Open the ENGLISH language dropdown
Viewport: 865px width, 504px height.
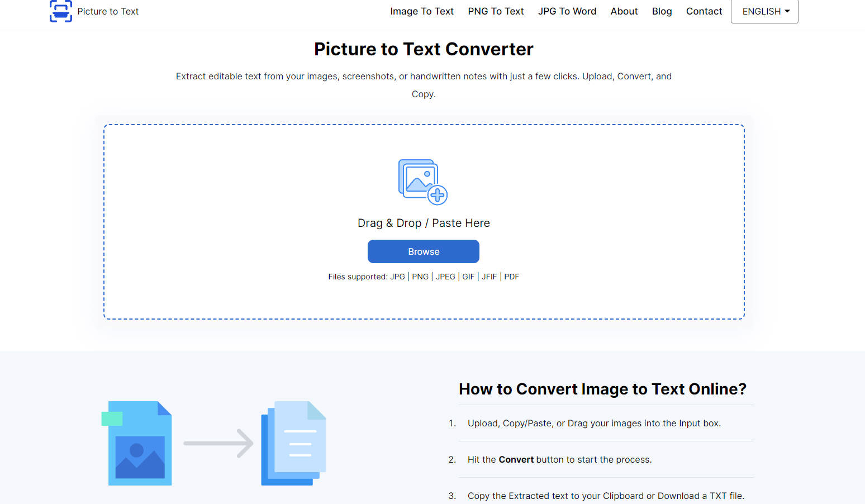coord(764,11)
